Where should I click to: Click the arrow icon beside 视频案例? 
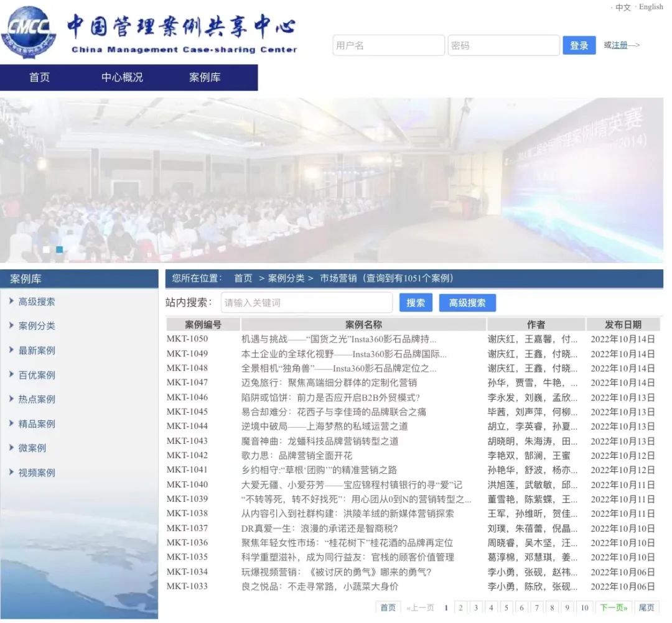point(12,472)
